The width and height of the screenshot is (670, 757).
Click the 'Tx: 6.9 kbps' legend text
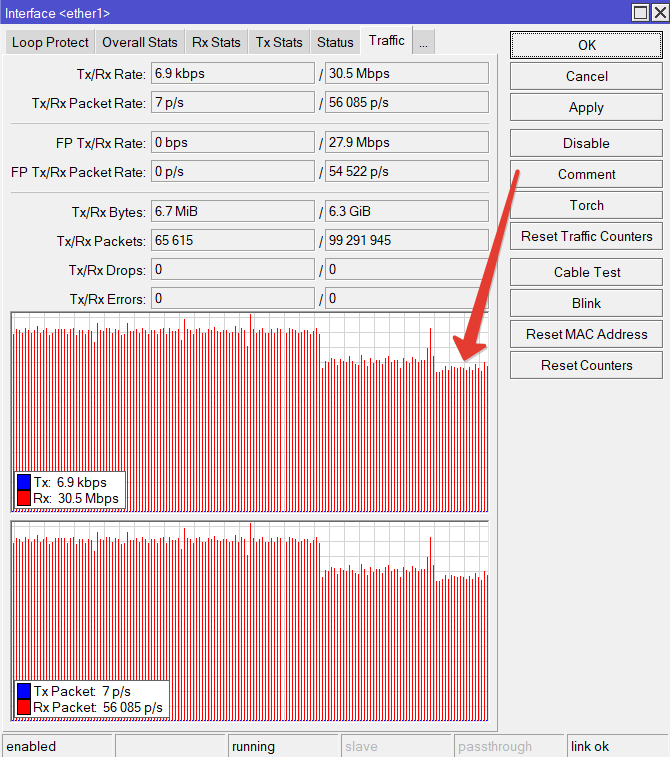click(70, 482)
